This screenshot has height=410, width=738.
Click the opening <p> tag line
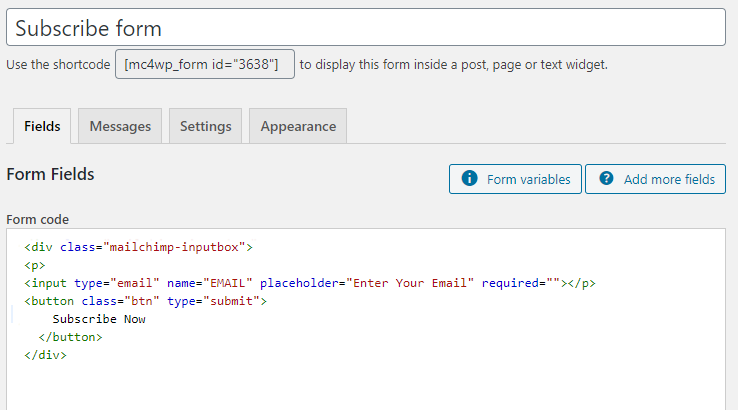click(x=35, y=265)
